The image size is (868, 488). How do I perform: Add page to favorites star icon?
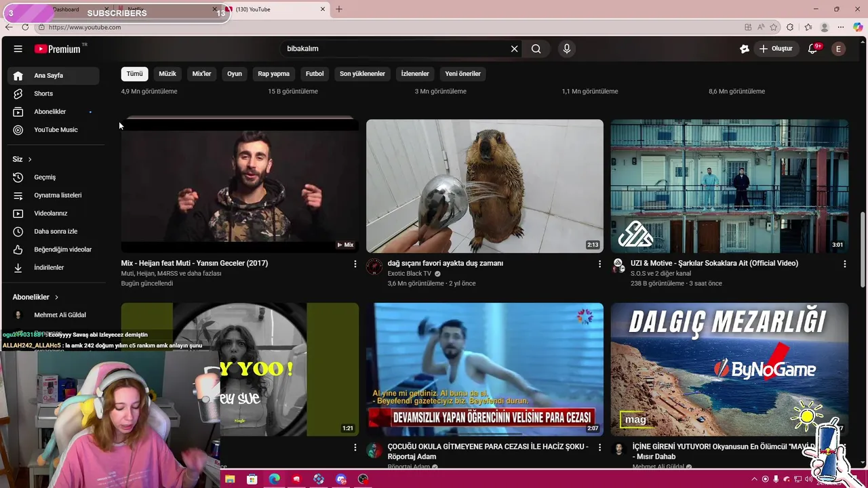(774, 27)
